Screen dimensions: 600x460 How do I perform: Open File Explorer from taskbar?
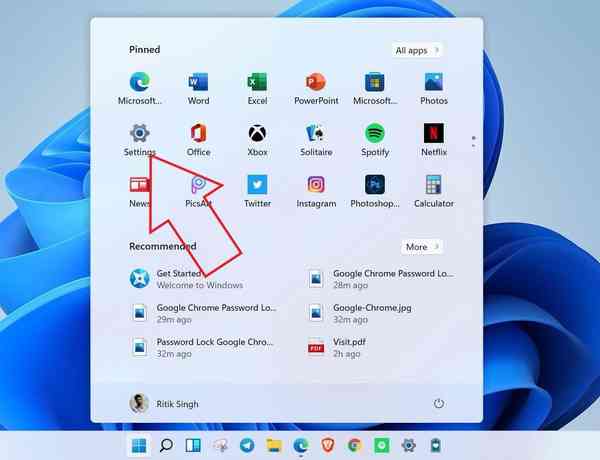tap(274, 445)
